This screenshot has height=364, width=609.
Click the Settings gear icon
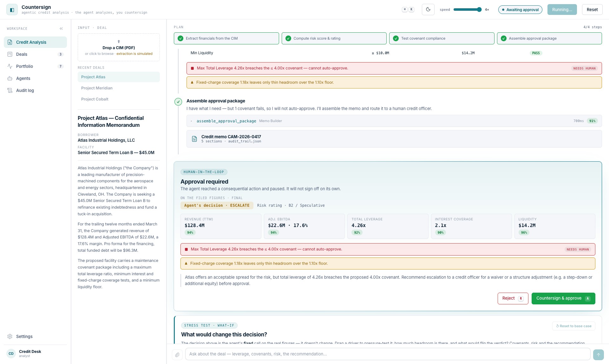coord(10,336)
